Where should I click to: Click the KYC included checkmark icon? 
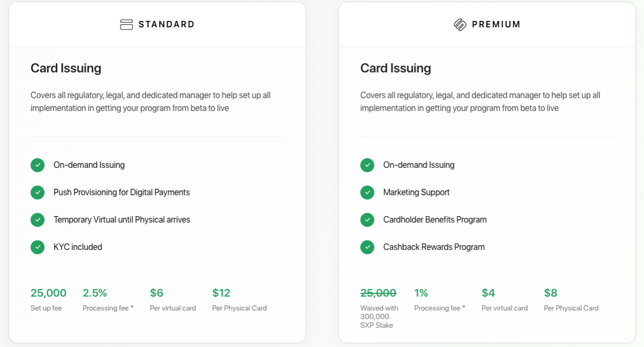38,247
